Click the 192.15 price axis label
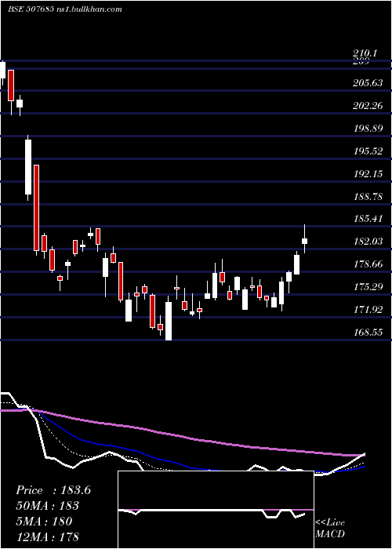The width and height of the screenshot is (392, 549). click(368, 173)
